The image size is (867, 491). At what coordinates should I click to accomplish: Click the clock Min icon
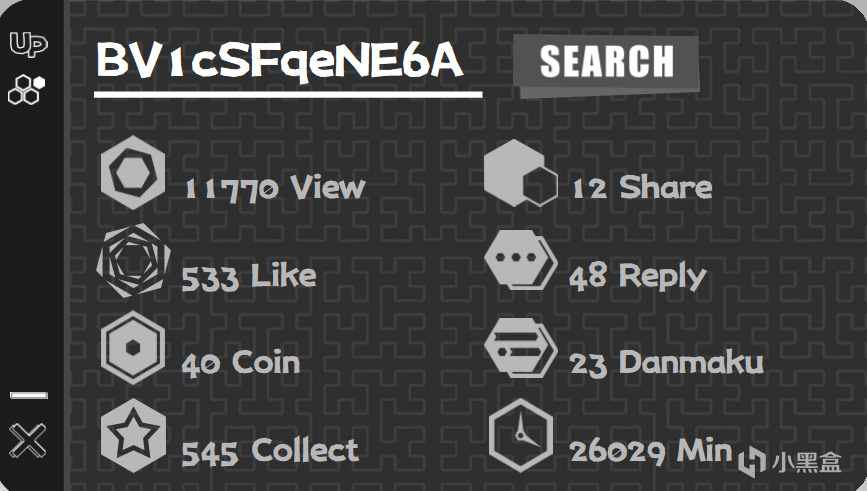click(520, 436)
